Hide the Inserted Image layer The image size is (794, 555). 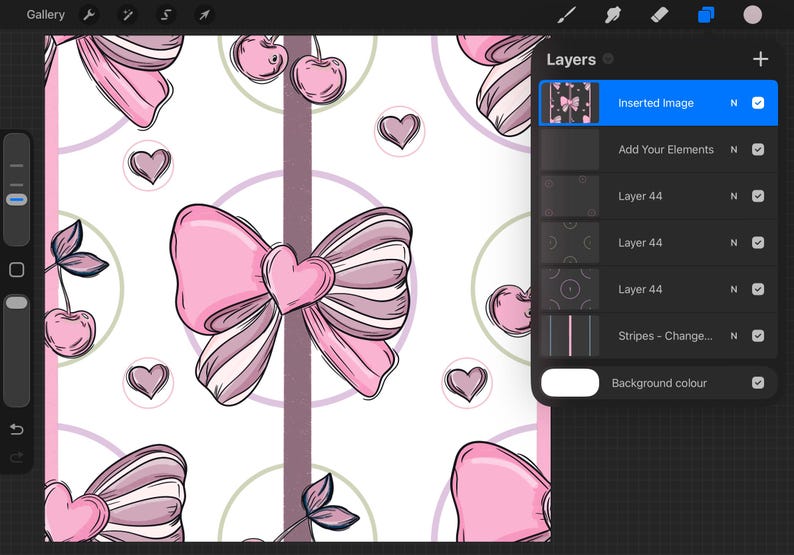[758, 103]
